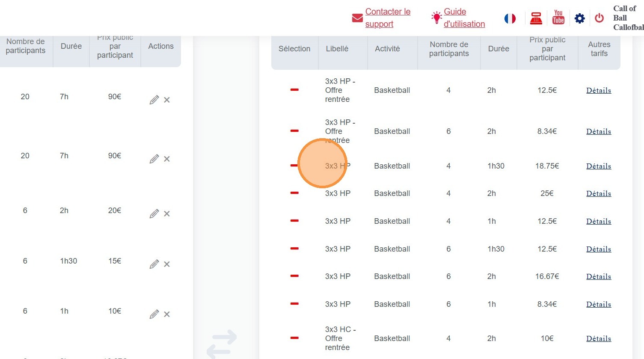The height and width of the screenshot is (359, 644).
Task: Click the red power logout icon
Action: 599,18
